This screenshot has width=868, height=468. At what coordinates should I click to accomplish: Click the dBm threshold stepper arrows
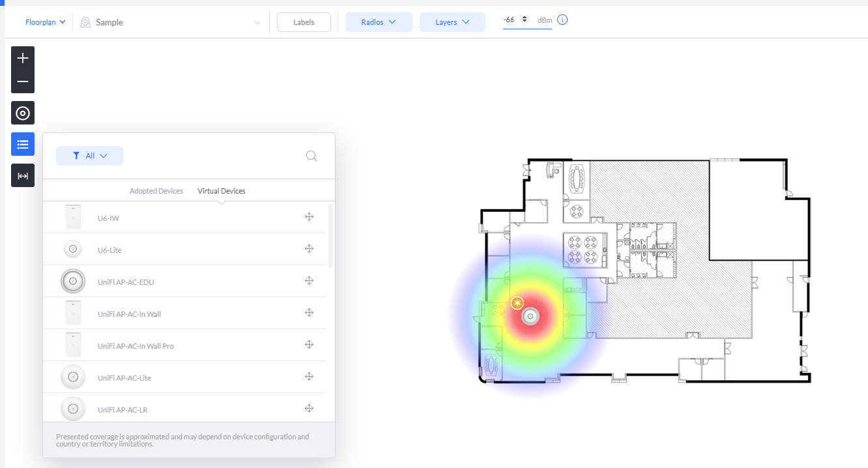[x=525, y=20]
